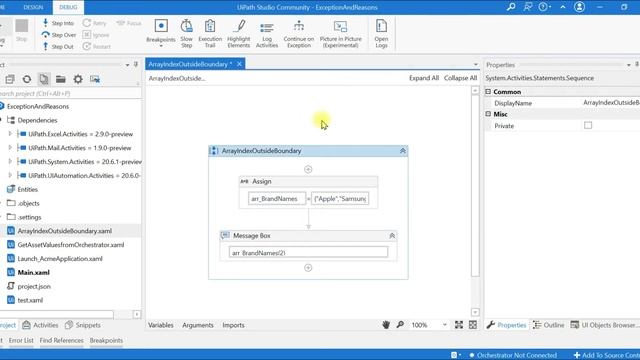
Task: Click the Refresh icon in Project panel
Action: (27, 79)
